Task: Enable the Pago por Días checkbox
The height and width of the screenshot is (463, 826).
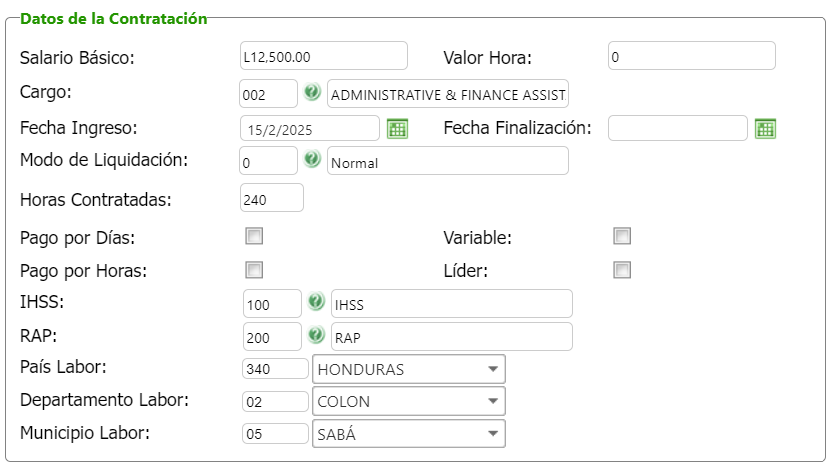Action: tap(255, 237)
